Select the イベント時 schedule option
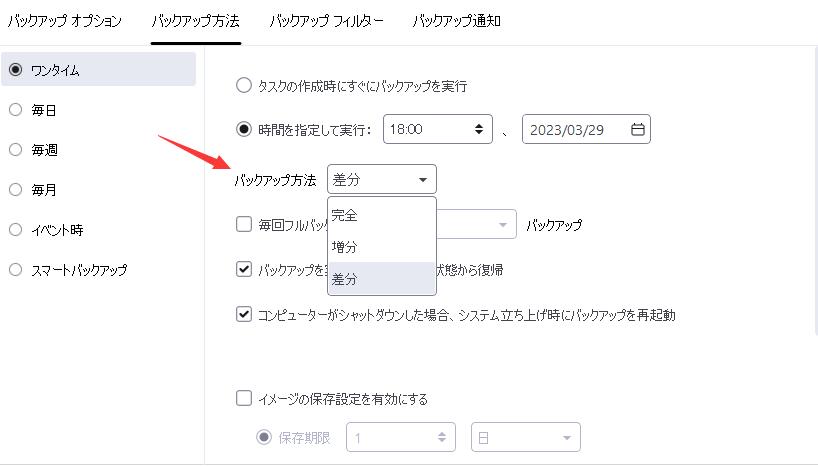Image resolution: width=818 pixels, height=466 pixels. tap(16, 230)
